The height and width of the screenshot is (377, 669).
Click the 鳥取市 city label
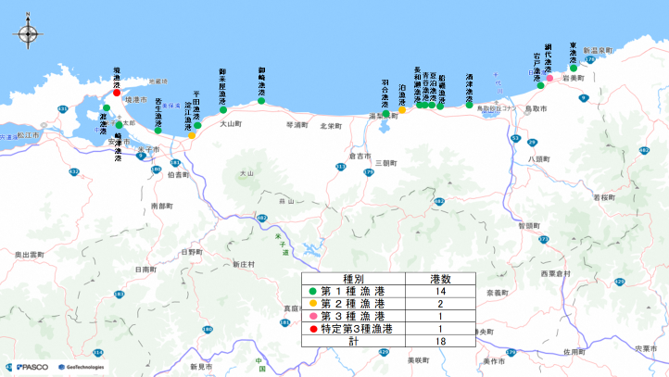536,109
